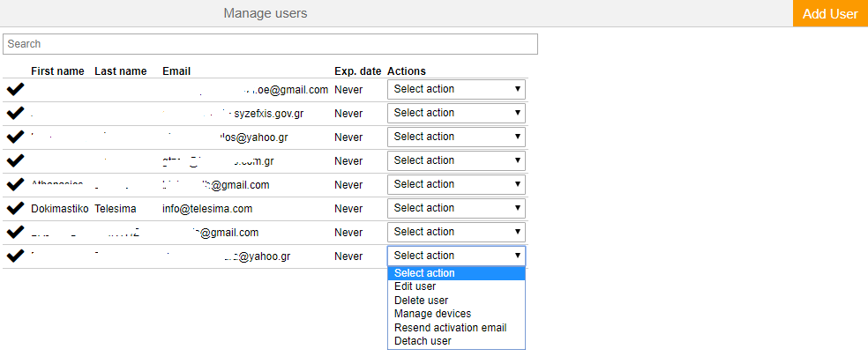868x364 pixels.
Task: Click the Email column header
Action: (x=176, y=71)
